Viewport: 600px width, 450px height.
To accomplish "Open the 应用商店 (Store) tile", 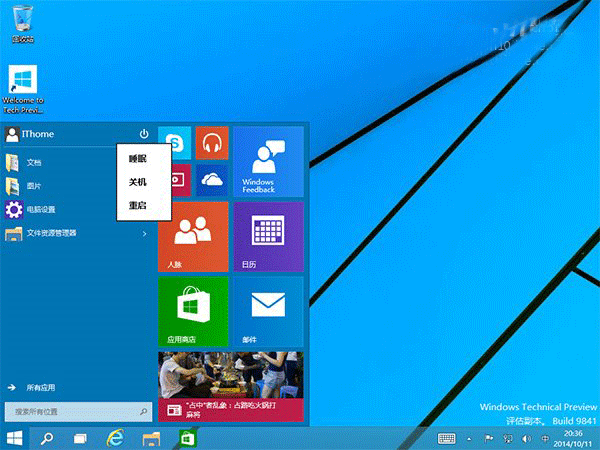I will 193,312.
